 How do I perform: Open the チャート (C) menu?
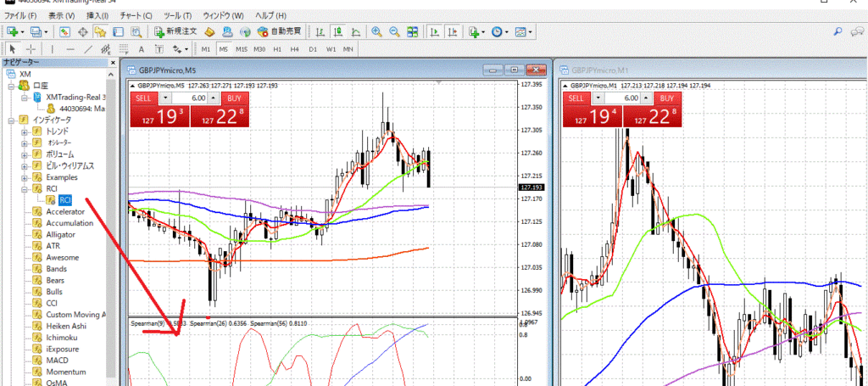pos(136,15)
